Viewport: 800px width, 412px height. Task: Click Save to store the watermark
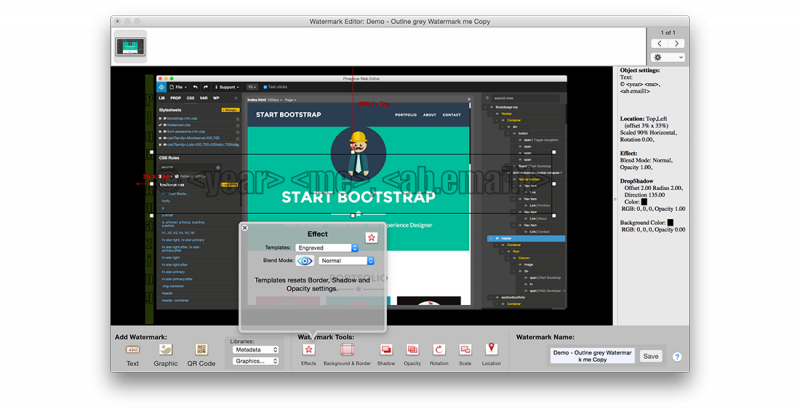pos(651,356)
